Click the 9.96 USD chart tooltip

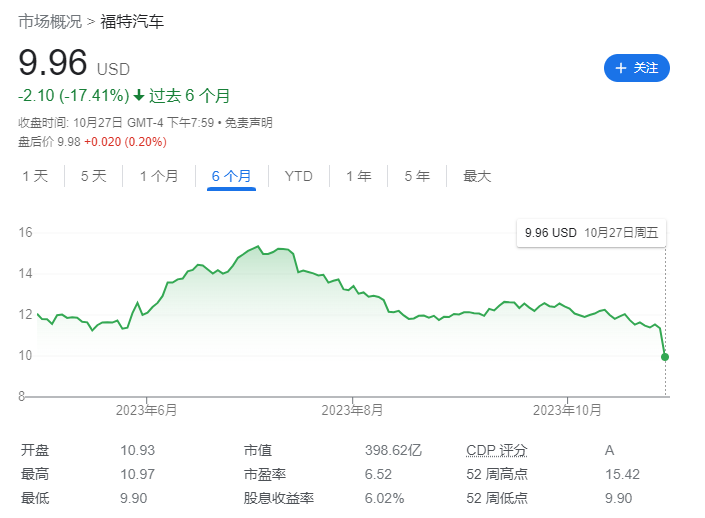(x=591, y=233)
